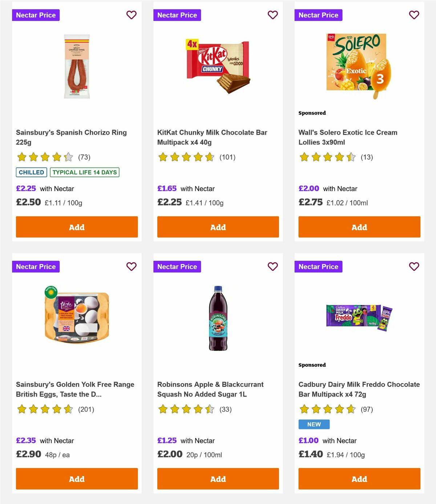
Task: Click the Nectar Price badge on chorizo product
Action: (36, 15)
